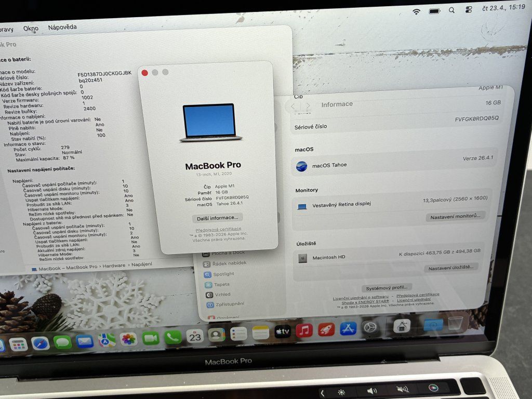Viewport: 532px width, 399px height.
Task: Open Photos app in the Dock
Action: 129,339
